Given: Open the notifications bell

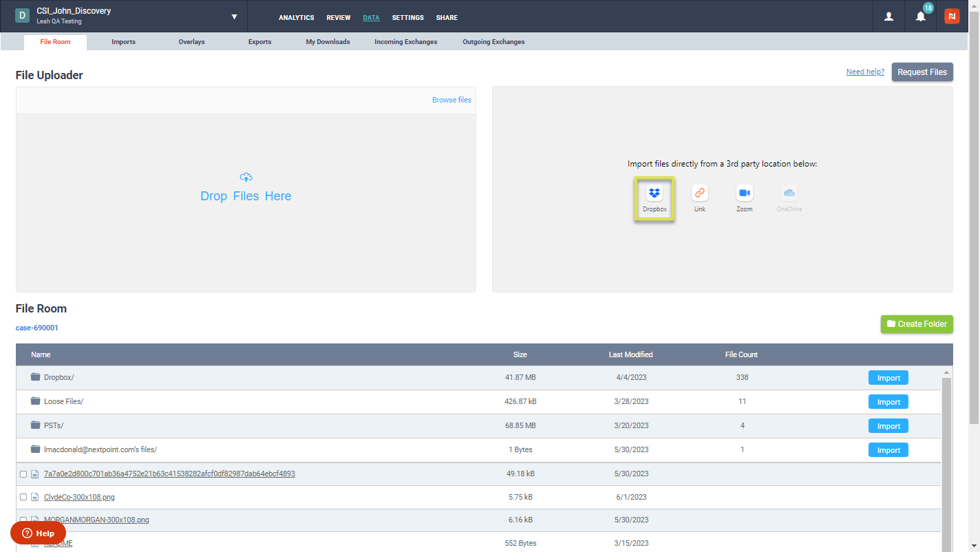Looking at the screenshot, I should (921, 17).
